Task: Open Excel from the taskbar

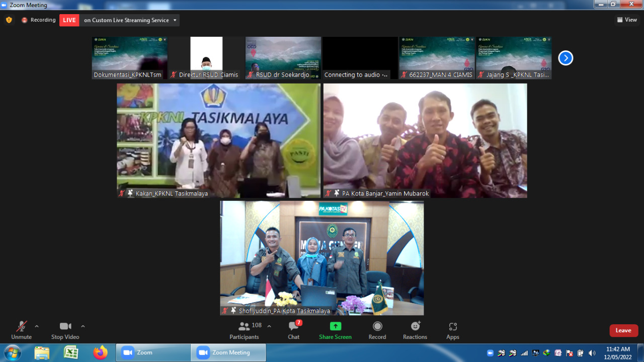Action: pyautogui.click(x=71, y=352)
